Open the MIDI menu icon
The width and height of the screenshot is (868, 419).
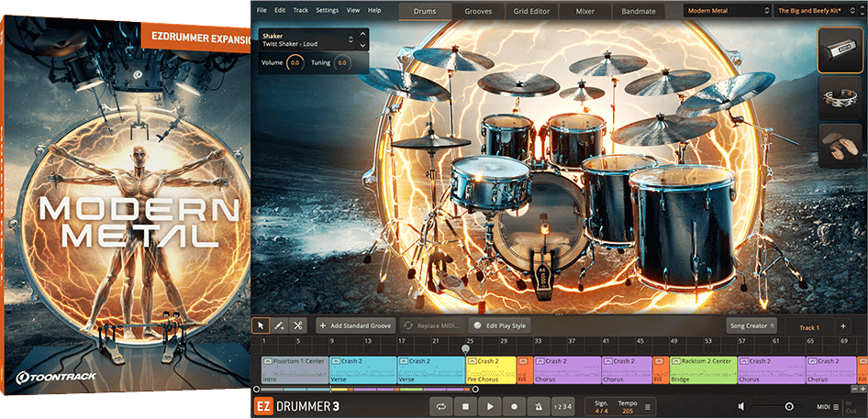point(835,407)
